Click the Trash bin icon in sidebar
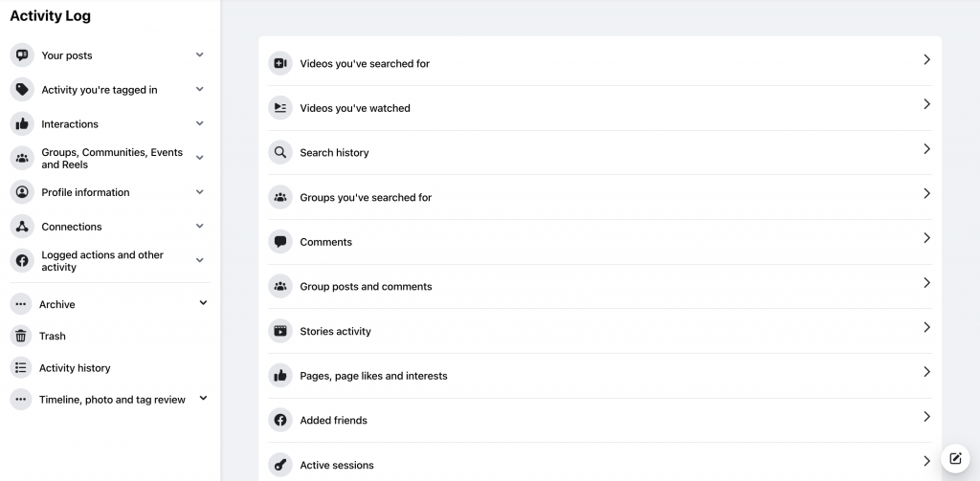 (x=21, y=336)
